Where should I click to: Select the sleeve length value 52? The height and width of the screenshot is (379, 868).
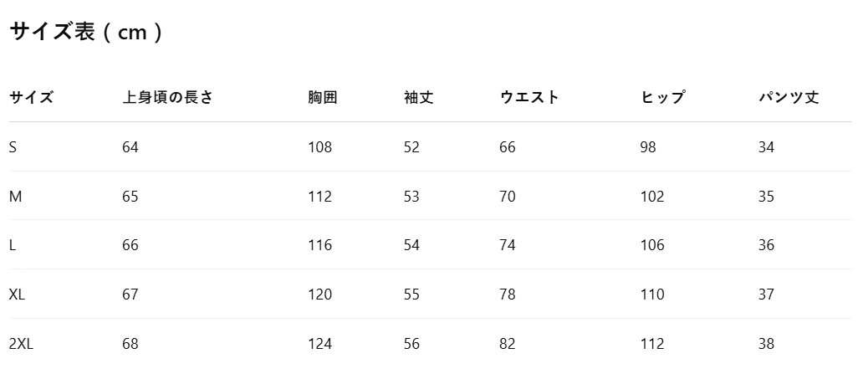tap(412, 147)
